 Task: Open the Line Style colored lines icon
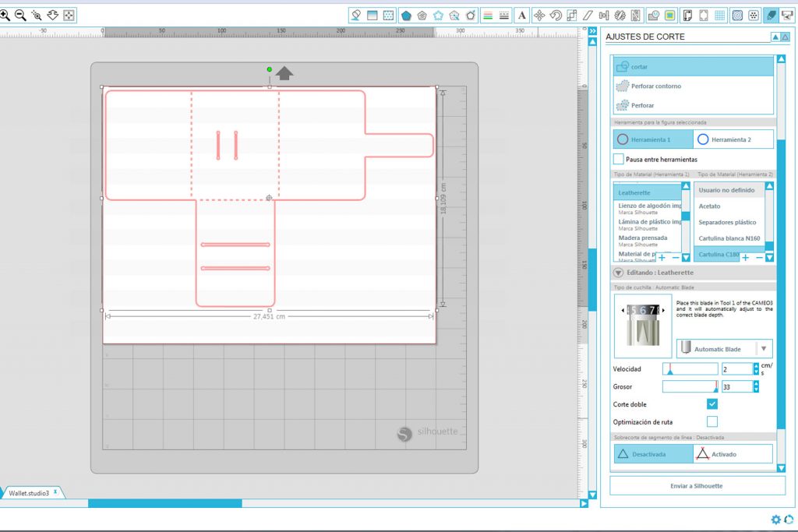click(488, 16)
